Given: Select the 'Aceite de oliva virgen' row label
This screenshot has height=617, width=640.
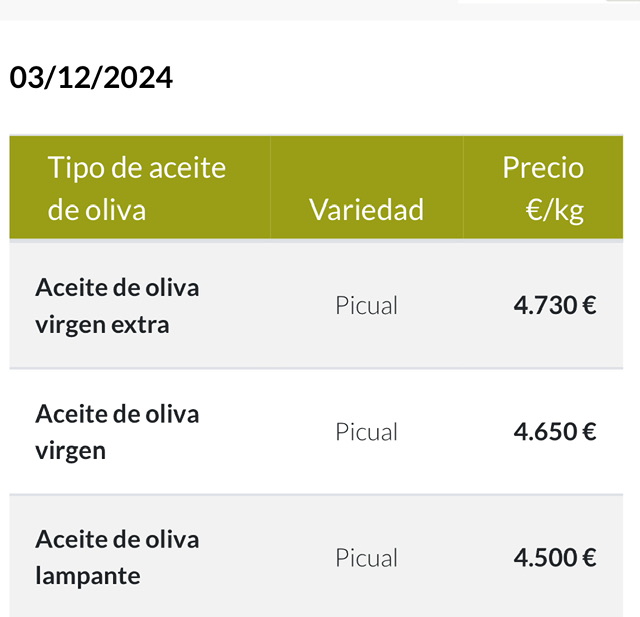Looking at the screenshot, I should pos(117,432).
